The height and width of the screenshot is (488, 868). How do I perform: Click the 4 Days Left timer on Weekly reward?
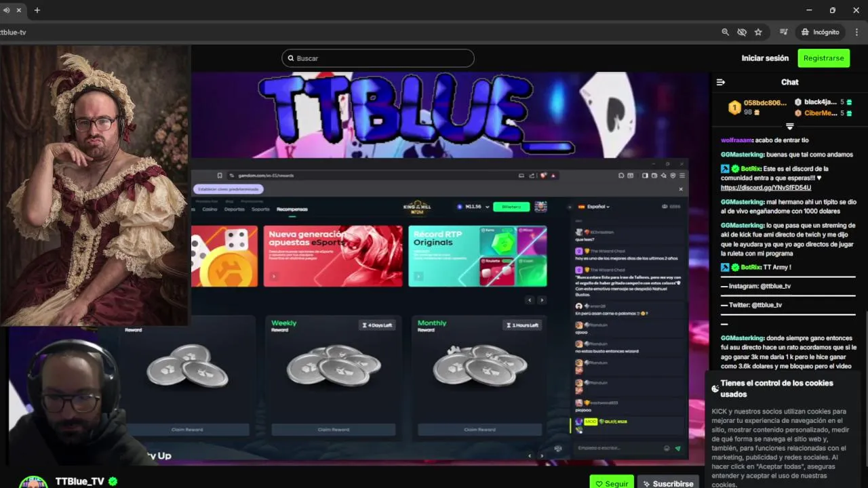[x=378, y=325]
